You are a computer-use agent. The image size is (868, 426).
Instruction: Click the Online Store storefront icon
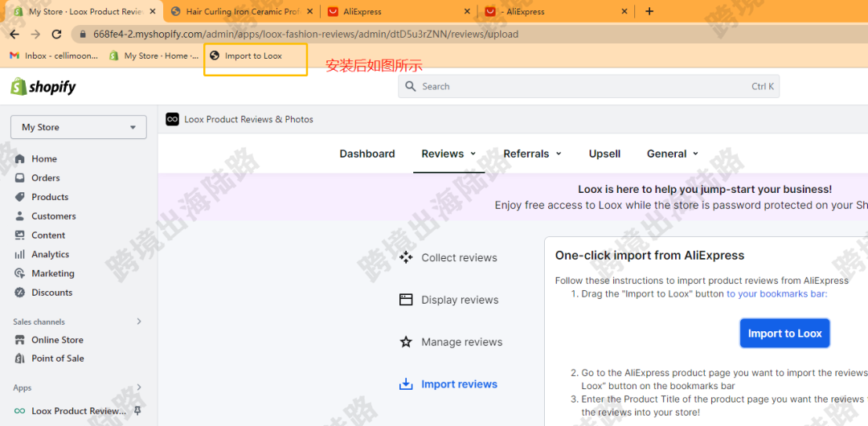coord(20,340)
